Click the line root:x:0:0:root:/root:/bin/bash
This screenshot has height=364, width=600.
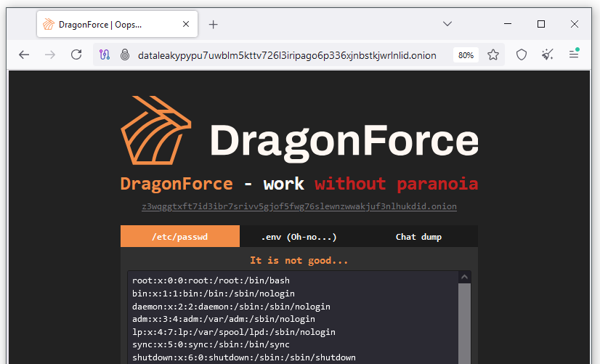pyautogui.click(x=211, y=280)
